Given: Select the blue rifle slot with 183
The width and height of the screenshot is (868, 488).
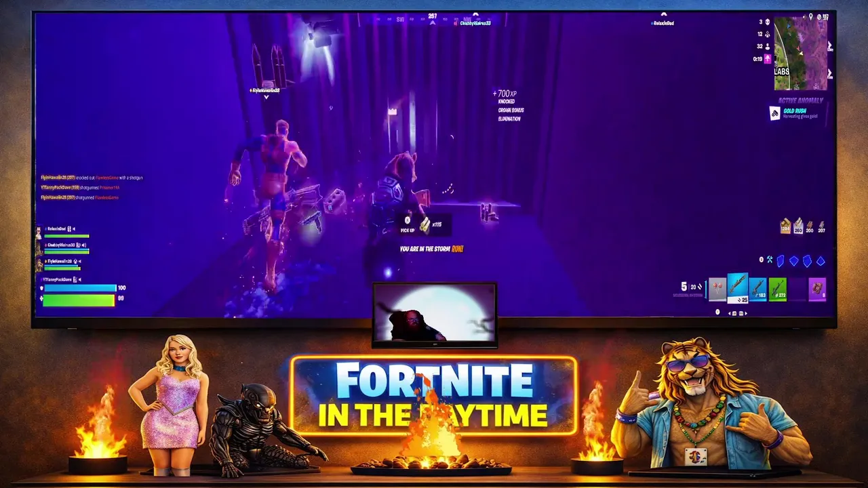Looking at the screenshot, I should coord(757,289).
